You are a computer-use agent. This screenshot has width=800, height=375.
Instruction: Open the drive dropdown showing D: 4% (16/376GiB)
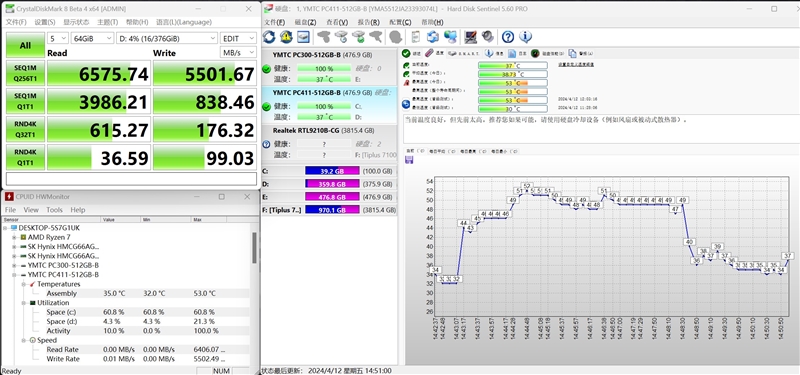(167, 38)
